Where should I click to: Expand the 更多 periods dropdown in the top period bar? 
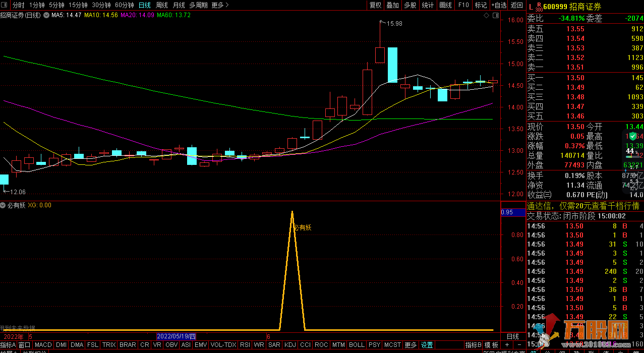220,5
